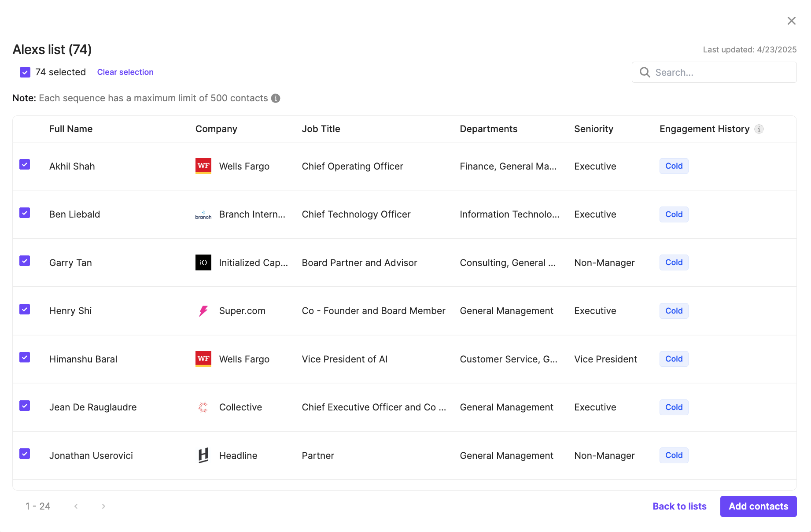Click the Headline company name
811x532 pixels.
[x=238, y=456]
